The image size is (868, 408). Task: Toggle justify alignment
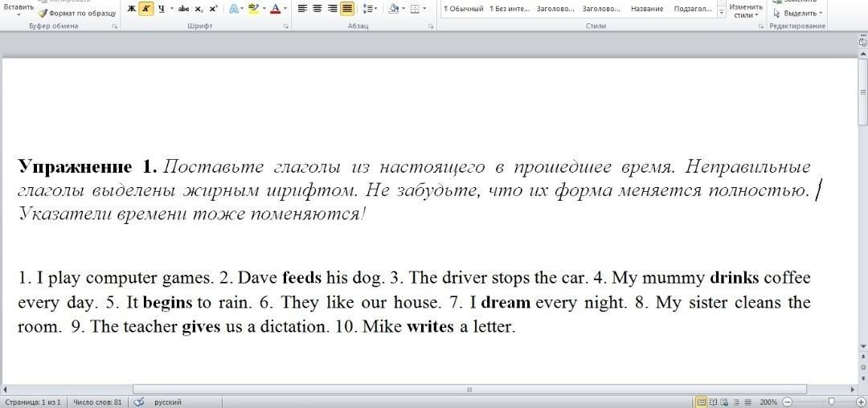pyautogui.click(x=347, y=8)
